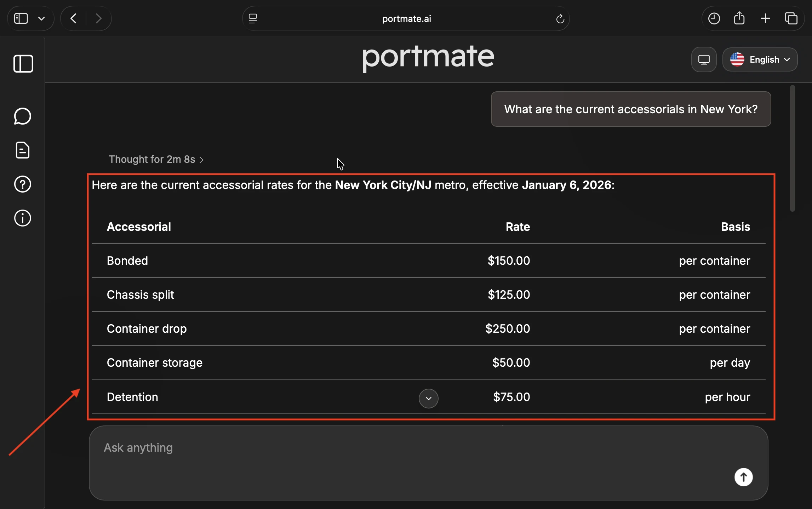Collapse the portmate side panel
Screen dimensions: 812x509
[23, 64]
